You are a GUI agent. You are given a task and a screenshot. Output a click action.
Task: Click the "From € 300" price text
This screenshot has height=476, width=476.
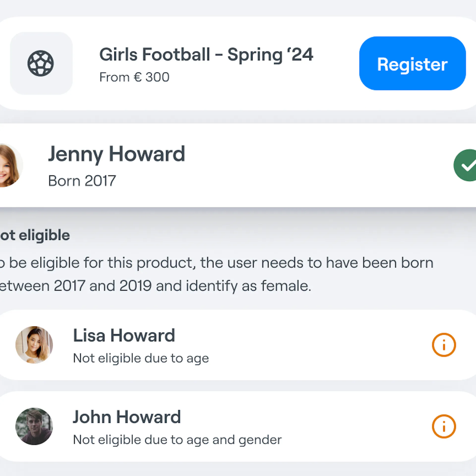(x=134, y=77)
